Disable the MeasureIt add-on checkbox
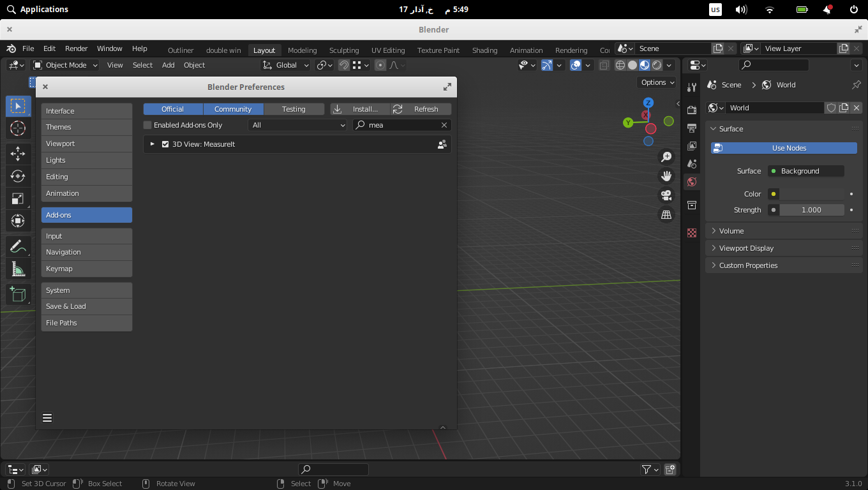 click(x=165, y=144)
